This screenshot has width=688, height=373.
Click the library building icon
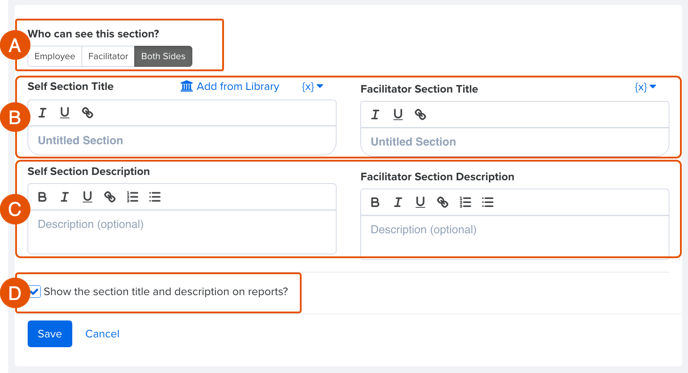(186, 86)
